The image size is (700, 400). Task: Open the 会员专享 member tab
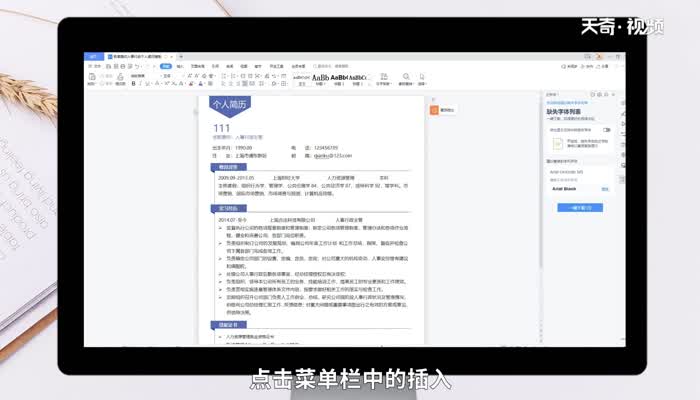(298, 66)
